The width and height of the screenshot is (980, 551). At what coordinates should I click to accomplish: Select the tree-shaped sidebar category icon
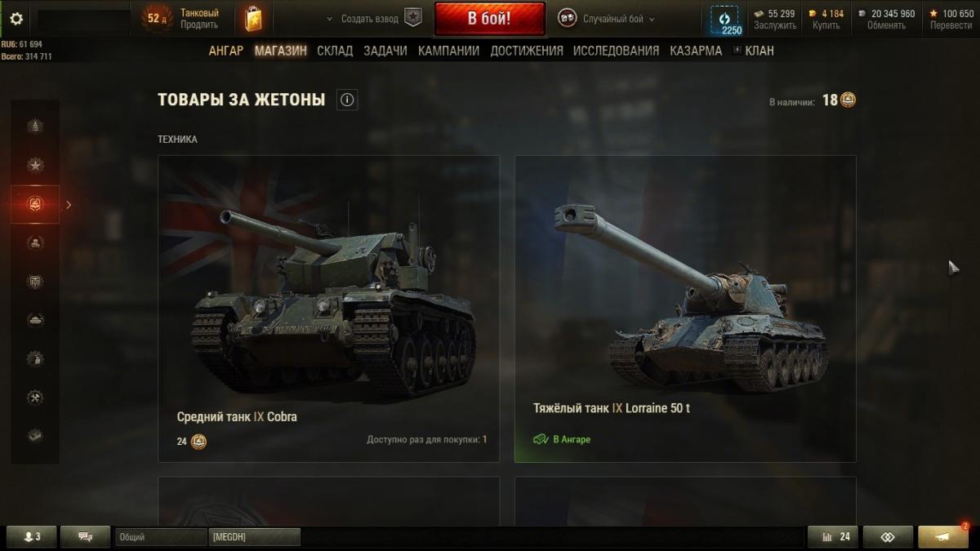click(x=35, y=126)
